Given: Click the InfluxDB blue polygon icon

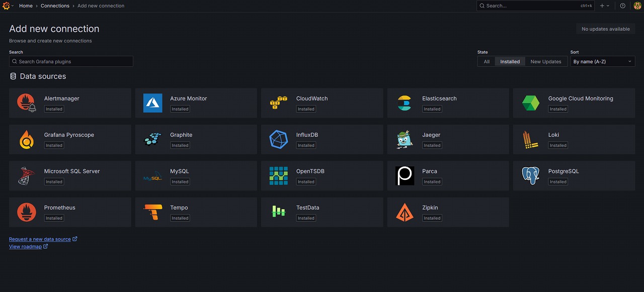Looking at the screenshot, I should pyautogui.click(x=278, y=139).
